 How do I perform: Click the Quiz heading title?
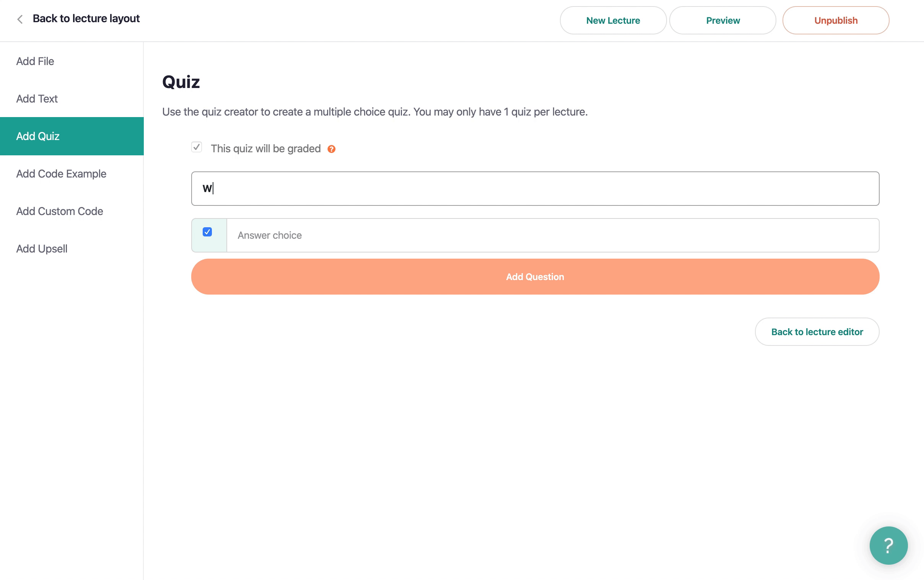point(181,82)
